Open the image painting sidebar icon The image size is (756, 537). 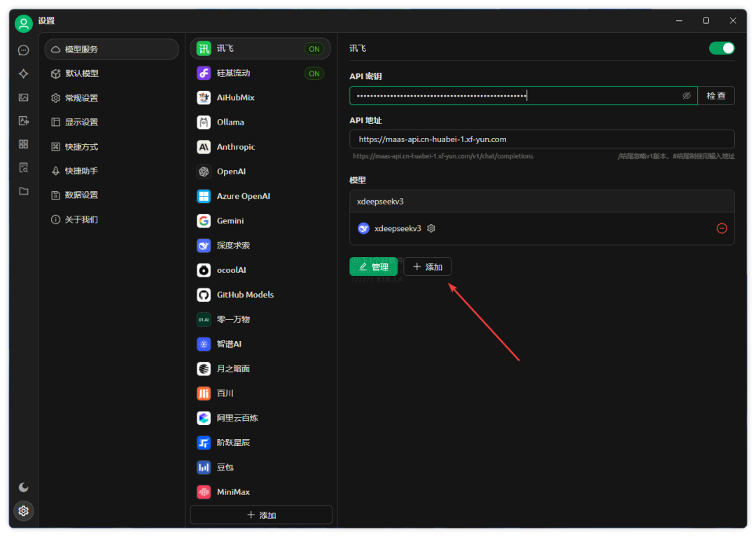[24, 97]
